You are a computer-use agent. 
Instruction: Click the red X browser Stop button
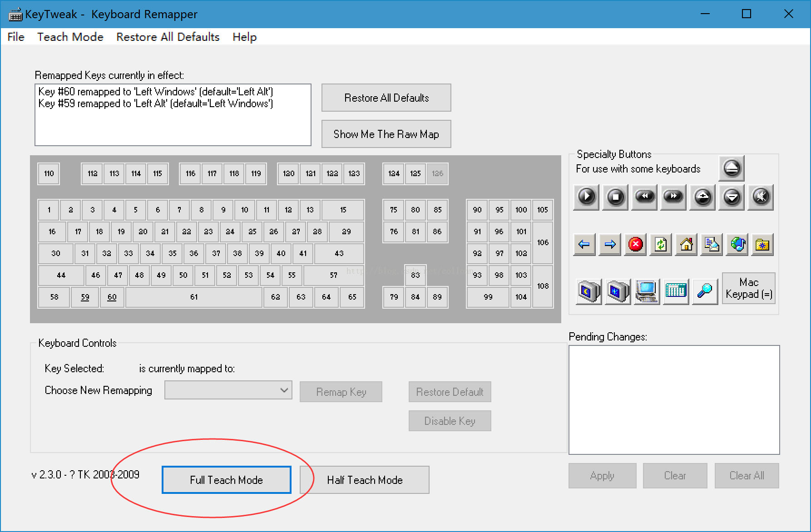pos(635,245)
